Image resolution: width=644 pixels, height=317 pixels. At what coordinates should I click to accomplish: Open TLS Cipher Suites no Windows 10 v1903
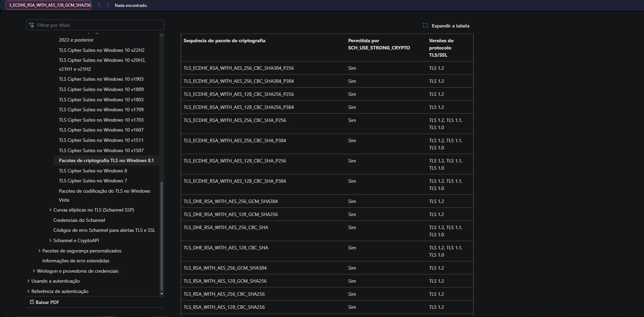click(101, 79)
